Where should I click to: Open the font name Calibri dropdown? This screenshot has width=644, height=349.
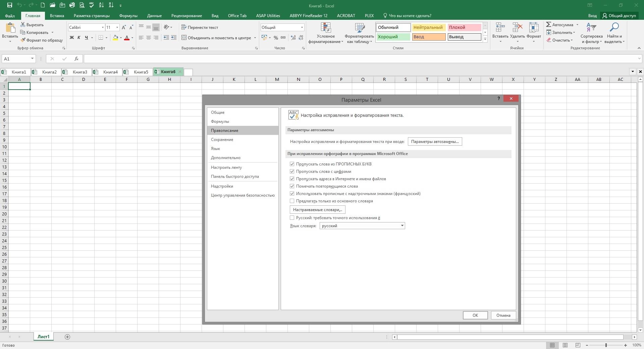[103, 27]
